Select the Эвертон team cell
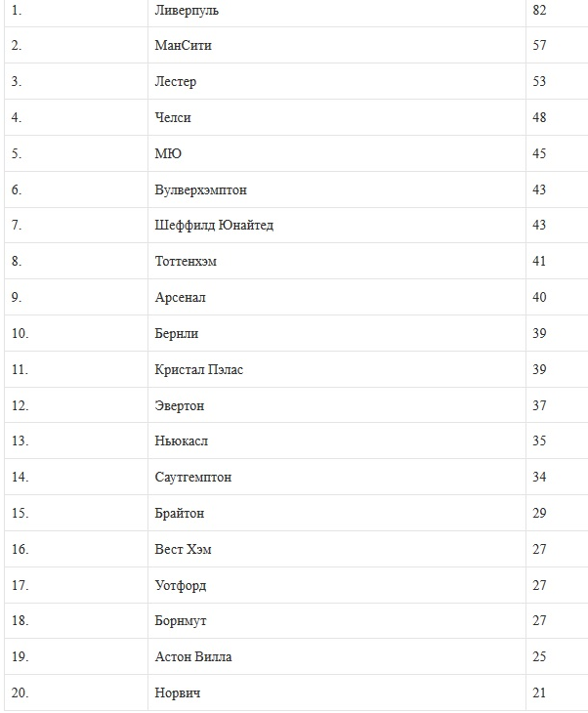Screen dimensions: 588x713 coord(180,406)
